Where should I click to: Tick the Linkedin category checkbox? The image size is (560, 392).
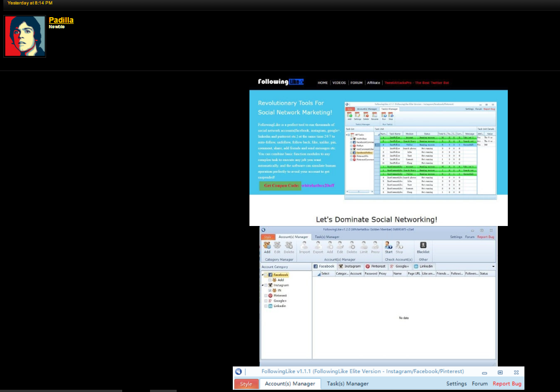pyautogui.click(x=266, y=306)
